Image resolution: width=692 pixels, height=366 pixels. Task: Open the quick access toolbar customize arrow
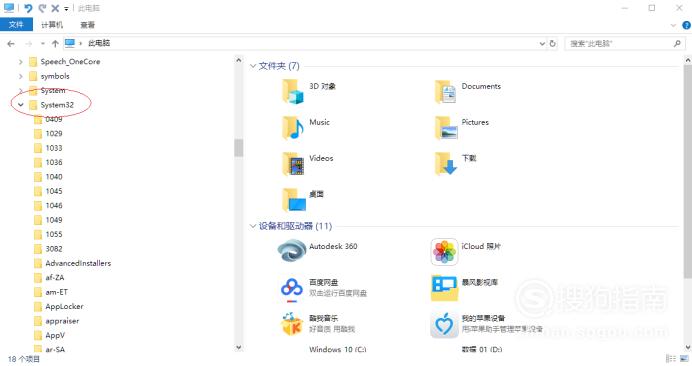[x=66, y=8]
